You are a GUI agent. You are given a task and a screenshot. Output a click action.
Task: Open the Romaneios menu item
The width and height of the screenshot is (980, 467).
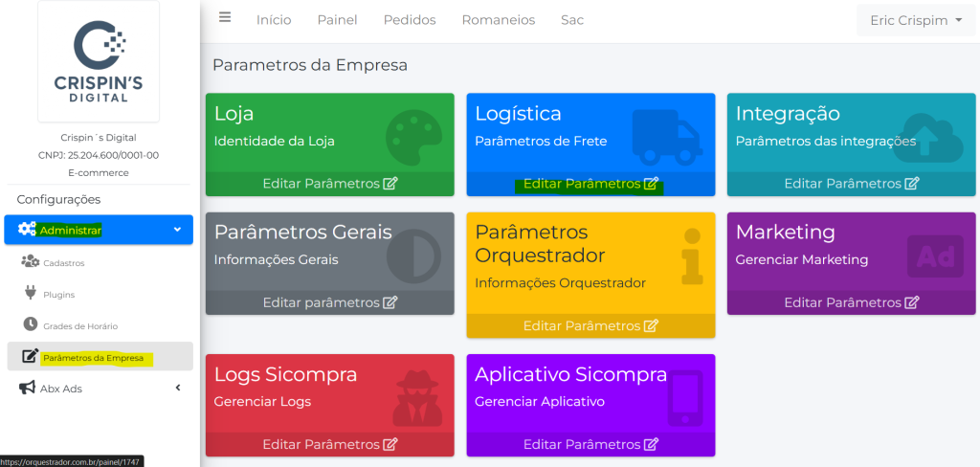pos(498,20)
